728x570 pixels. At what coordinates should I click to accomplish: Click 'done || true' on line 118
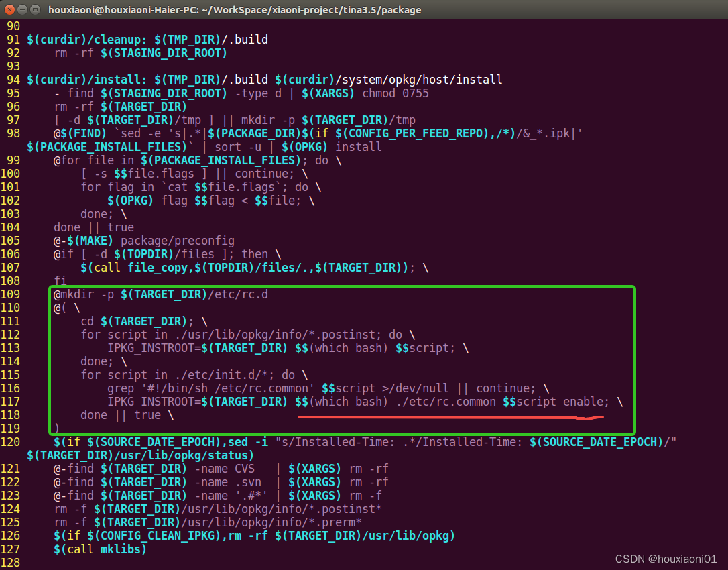point(121,416)
